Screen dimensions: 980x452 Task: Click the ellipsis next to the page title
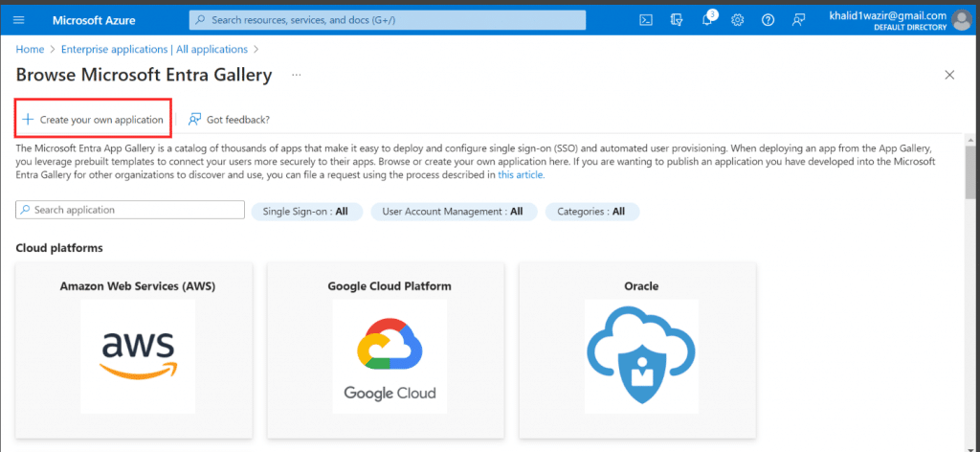point(297,76)
